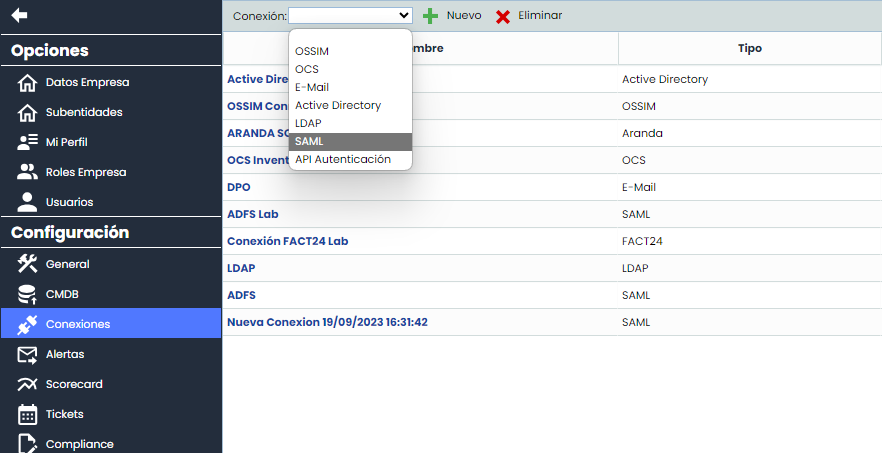This screenshot has width=882, height=453.
Task: Collapse the Conexión dropdown box
Action: click(350, 16)
